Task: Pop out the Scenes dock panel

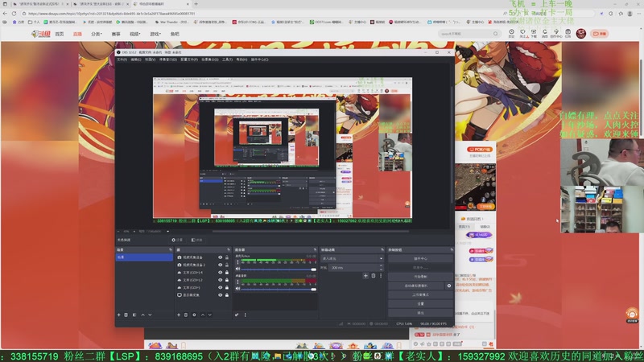Action: (x=171, y=249)
